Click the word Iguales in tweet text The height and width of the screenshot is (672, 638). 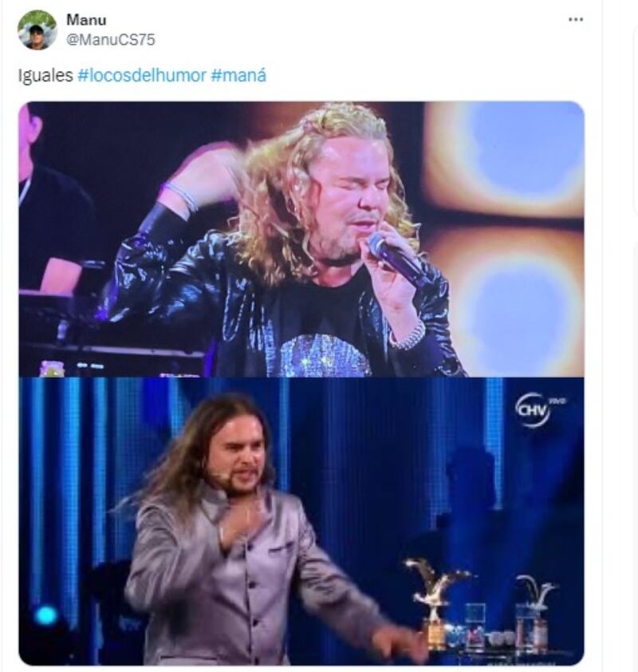[45, 76]
